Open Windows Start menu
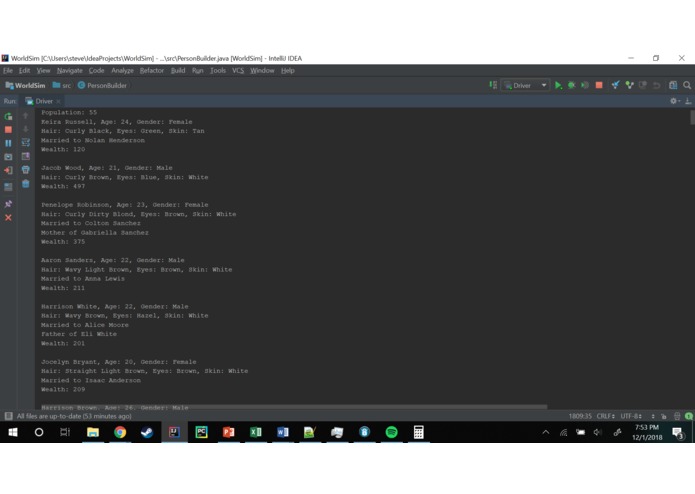 13,432
